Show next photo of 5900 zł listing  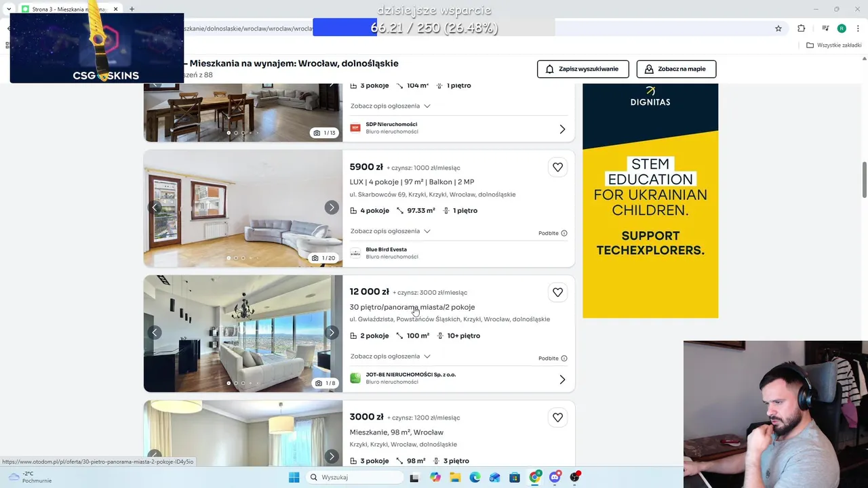coord(331,207)
